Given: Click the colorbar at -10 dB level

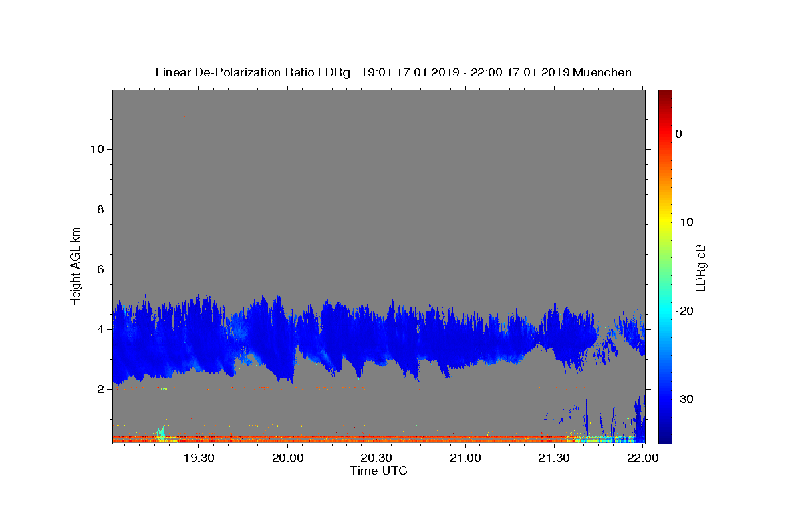Looking at the screenshot, I should pos(665,222).
